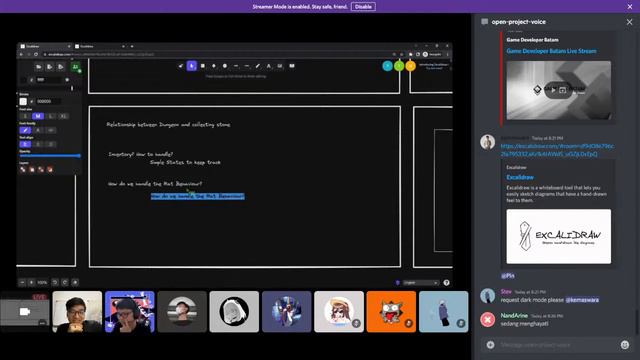This screenshot has width=640, height=360.
Task: Click the Load scene folder icon
Action: 38,67
